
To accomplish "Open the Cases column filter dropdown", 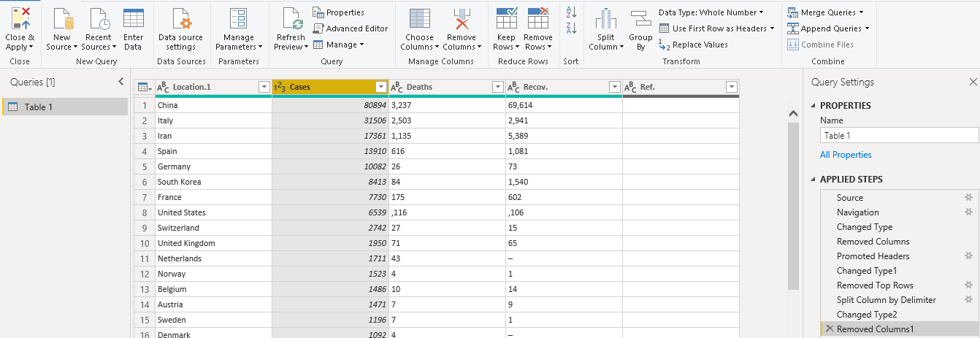I will point(380,87).
